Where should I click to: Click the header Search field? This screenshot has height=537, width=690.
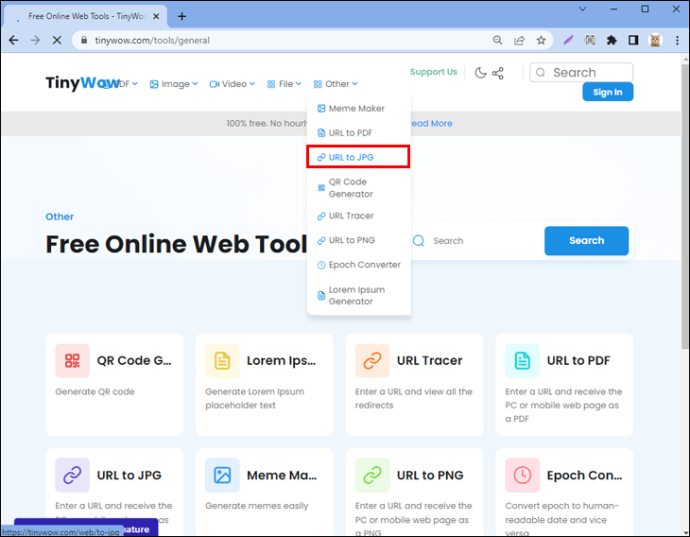click(581, 72)
